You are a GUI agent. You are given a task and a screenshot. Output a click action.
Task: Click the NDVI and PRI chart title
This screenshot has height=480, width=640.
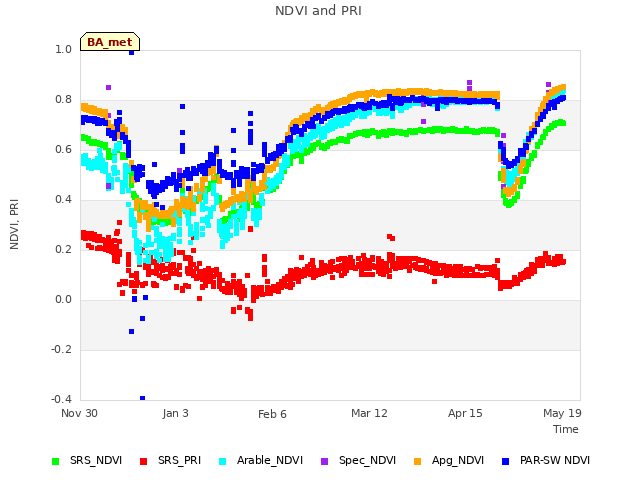318,11
